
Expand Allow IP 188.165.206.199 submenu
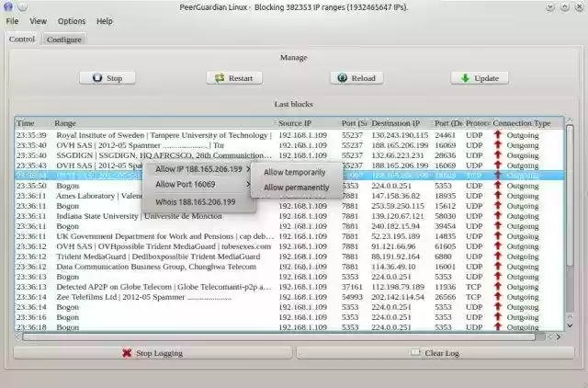click(199, 169)
